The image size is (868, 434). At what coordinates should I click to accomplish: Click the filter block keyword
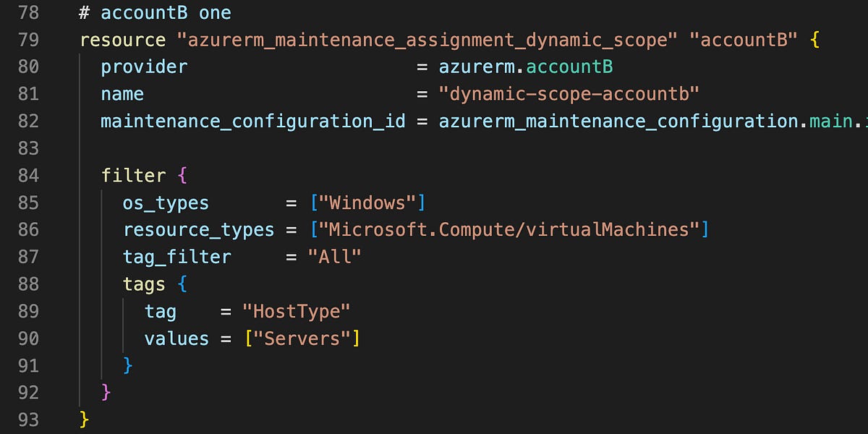point(135,175)
